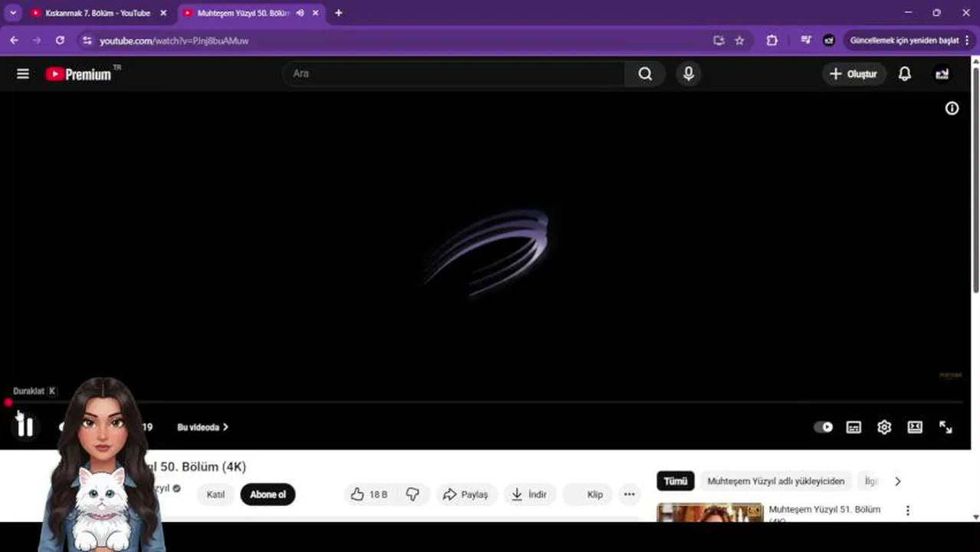Screen dimensions: 980x552
Task: Open a new browser tab
Action: (x=338, y=13)
